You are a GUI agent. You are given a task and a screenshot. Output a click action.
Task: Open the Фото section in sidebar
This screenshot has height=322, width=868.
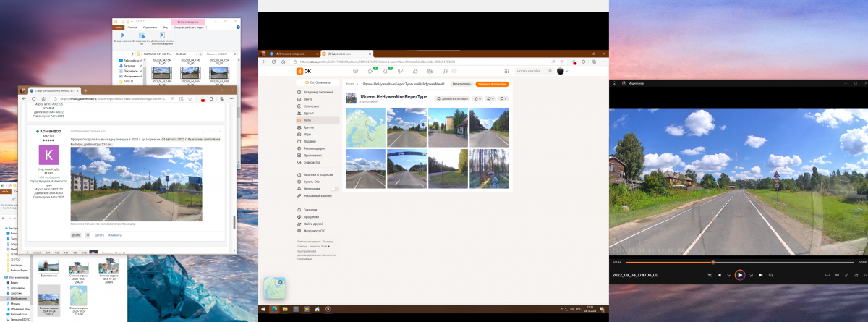pyautogui.click(x=308, y=120)
